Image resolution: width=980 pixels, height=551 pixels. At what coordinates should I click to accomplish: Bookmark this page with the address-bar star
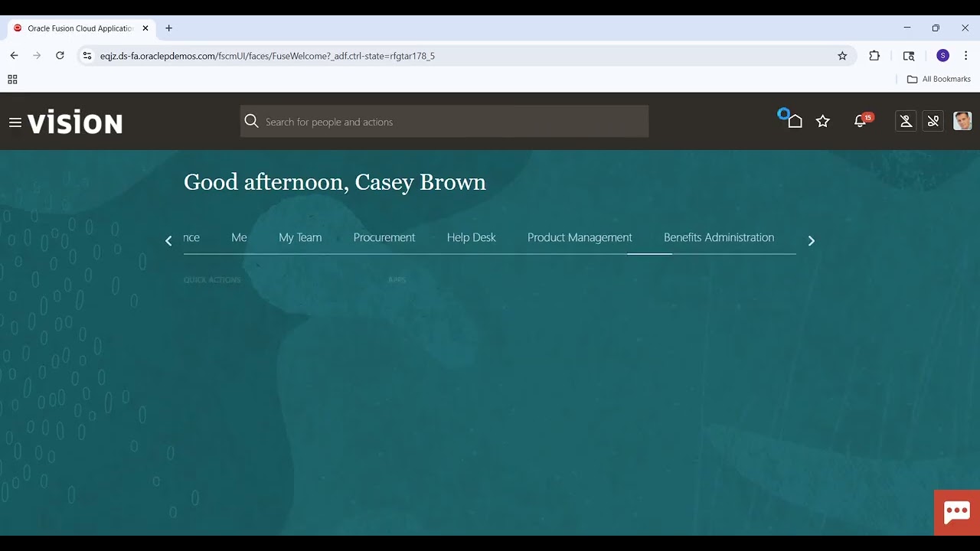point(842,56)
